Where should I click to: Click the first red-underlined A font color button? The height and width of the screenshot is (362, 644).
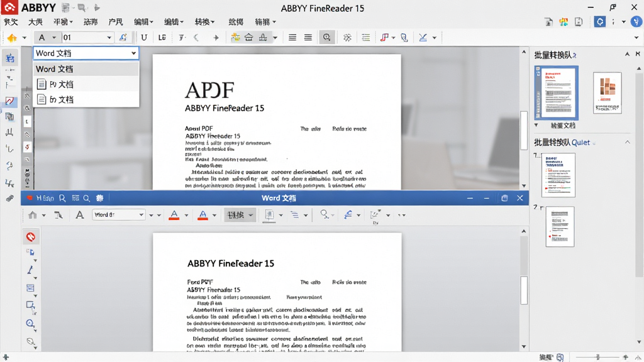[174, 215]
